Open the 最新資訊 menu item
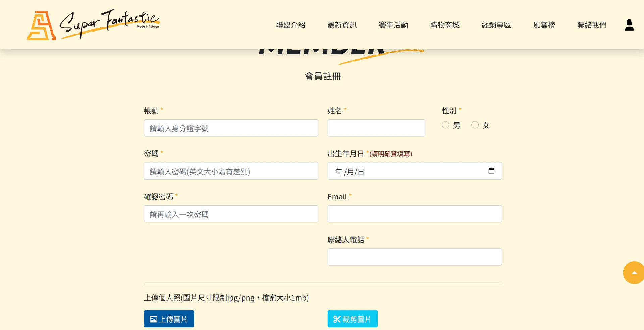Image resolution: width=644 pixels, height=330 pixels. (342, 25)
